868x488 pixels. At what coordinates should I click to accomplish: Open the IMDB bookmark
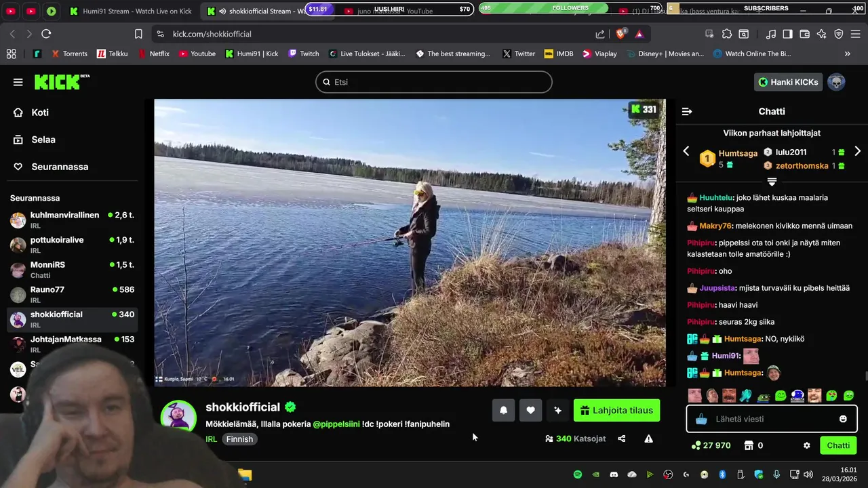coord(558,54)
